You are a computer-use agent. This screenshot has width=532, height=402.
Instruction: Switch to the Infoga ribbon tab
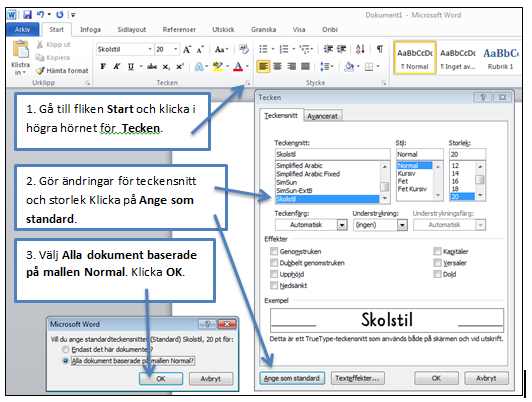[91, 30]
